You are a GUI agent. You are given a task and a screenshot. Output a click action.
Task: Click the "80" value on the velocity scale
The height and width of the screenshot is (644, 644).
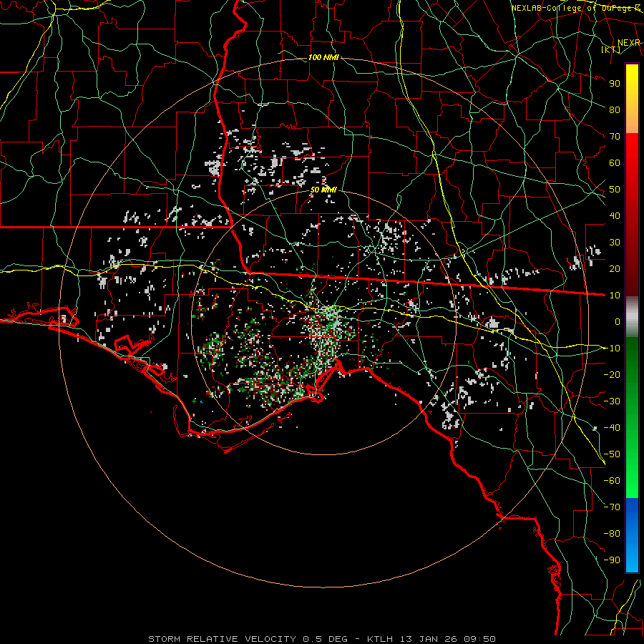pos(615,109)
